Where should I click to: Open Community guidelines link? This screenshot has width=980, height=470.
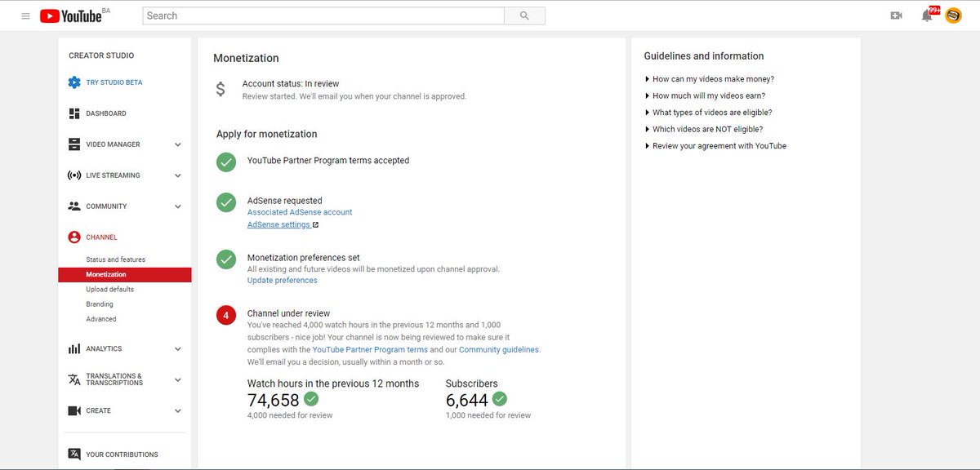(x=499, y=349)
